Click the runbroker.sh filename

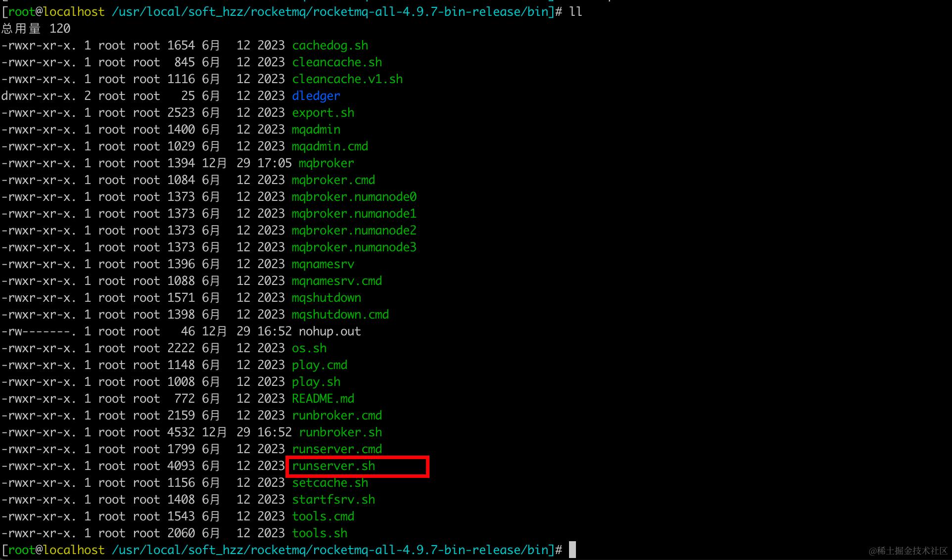click(340, 432)
